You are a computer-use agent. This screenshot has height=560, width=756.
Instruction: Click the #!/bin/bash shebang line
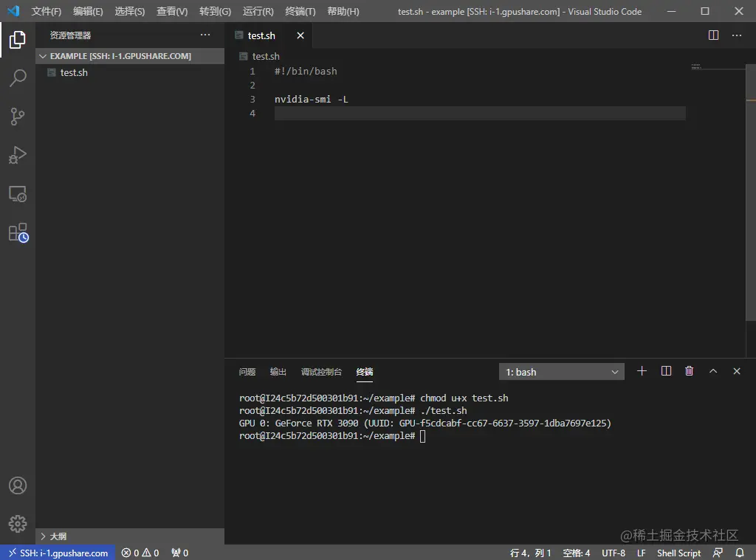[x=306, y=72]
